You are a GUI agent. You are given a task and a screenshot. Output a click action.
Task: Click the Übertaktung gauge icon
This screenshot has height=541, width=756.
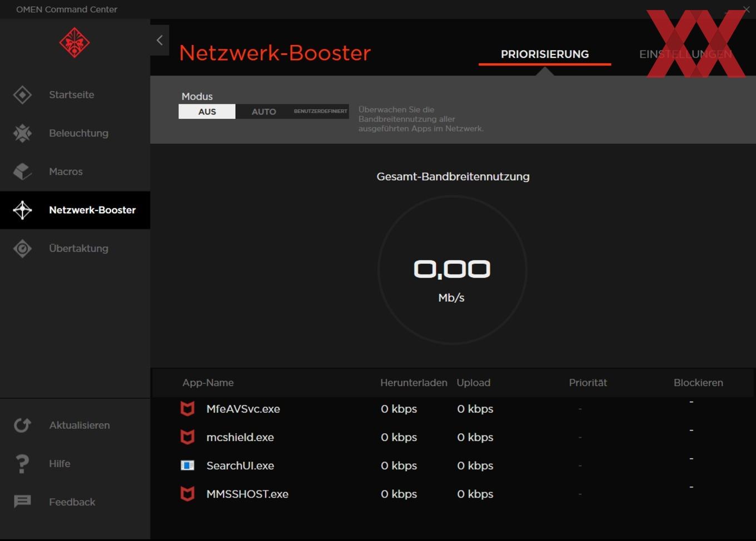pos(22,248)
